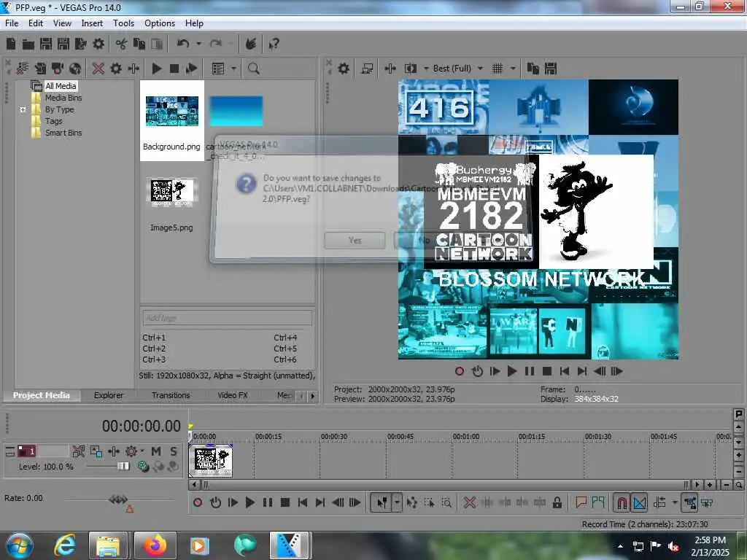Solo video track 1 with S
This screenshot has width=747, height=560.
pyautogui.click(x=174, y=451)
